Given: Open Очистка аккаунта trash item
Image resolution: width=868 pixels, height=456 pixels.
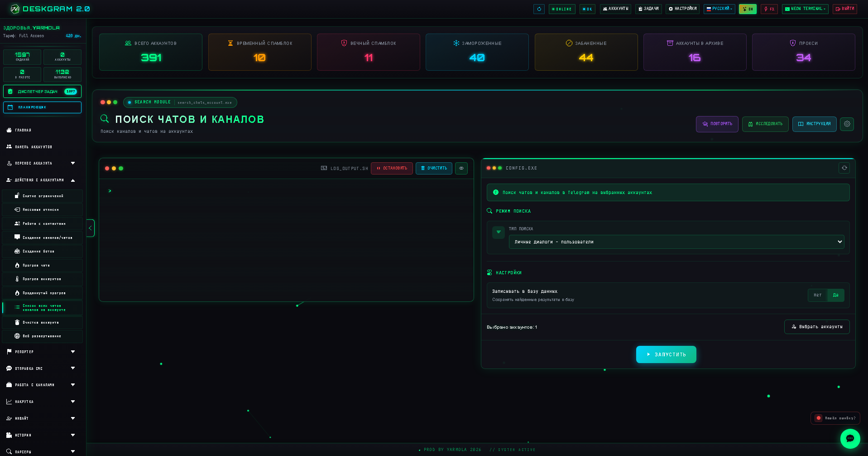Looking at the screenshot, I should click(x=43, y=322).
